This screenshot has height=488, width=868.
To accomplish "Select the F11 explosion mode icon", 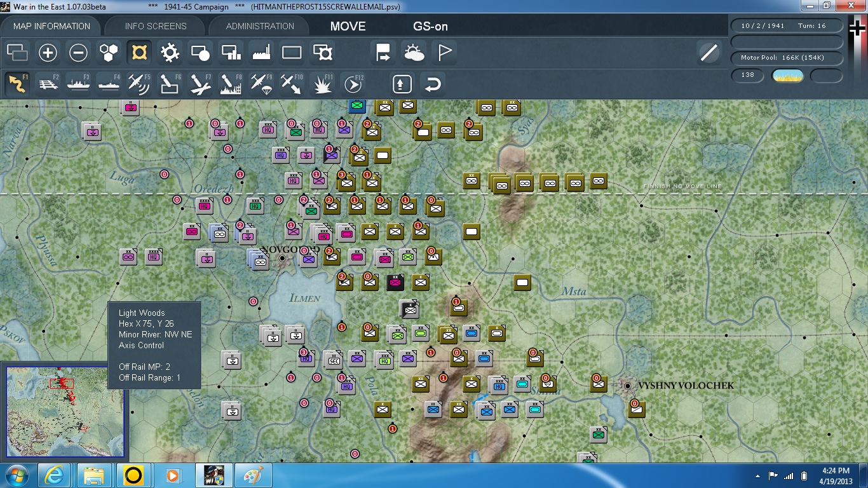I will click(323, 84).
